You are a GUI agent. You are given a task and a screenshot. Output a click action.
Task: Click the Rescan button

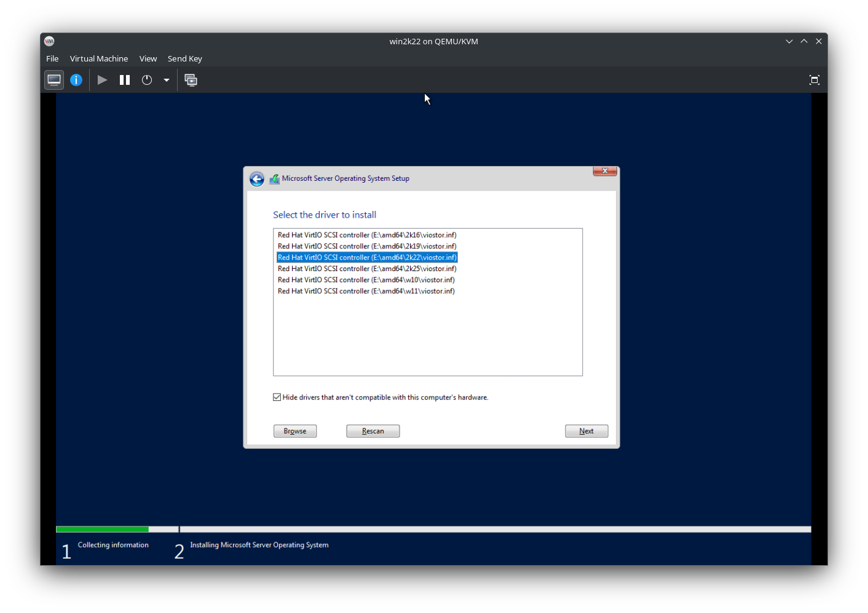tap(373, 431)
